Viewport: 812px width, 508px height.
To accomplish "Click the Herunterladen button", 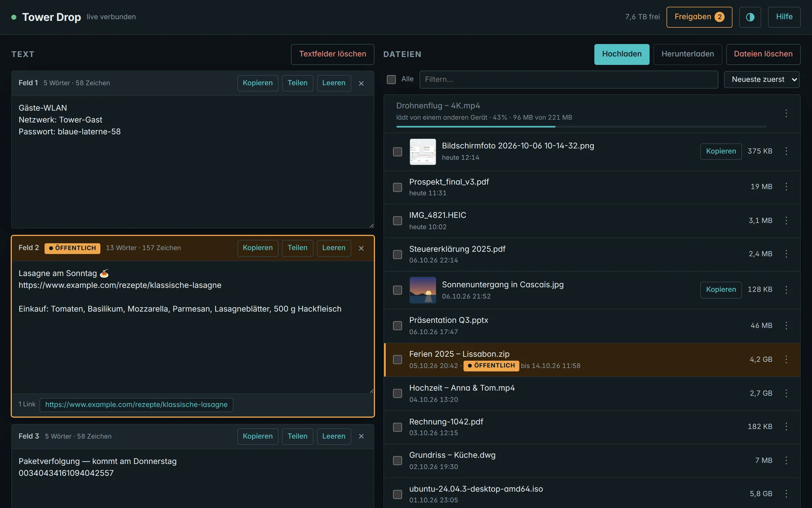I will pos(687,54).
